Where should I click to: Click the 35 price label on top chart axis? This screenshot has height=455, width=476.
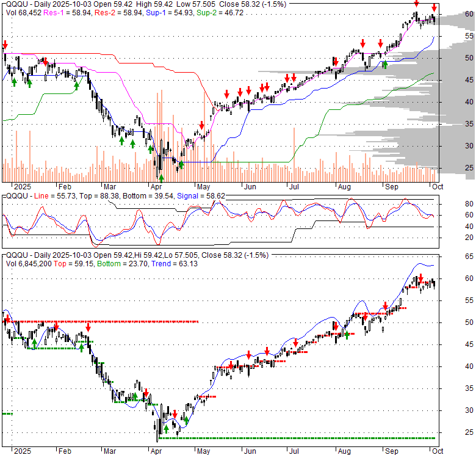469,123
